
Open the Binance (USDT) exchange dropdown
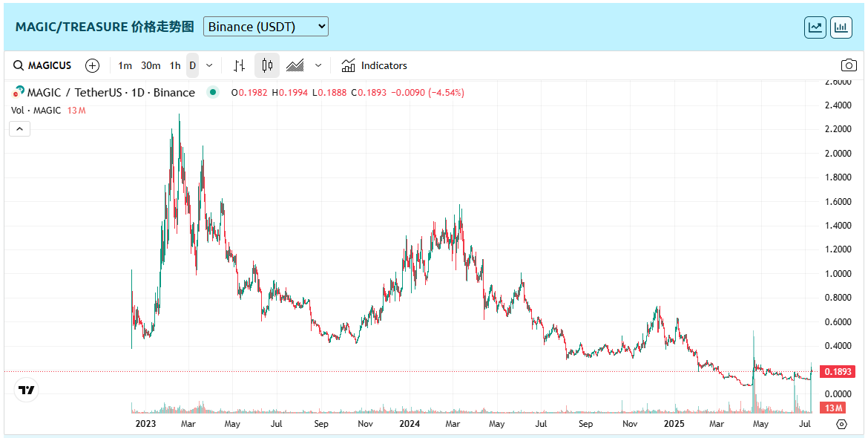[x=266, y=27]
